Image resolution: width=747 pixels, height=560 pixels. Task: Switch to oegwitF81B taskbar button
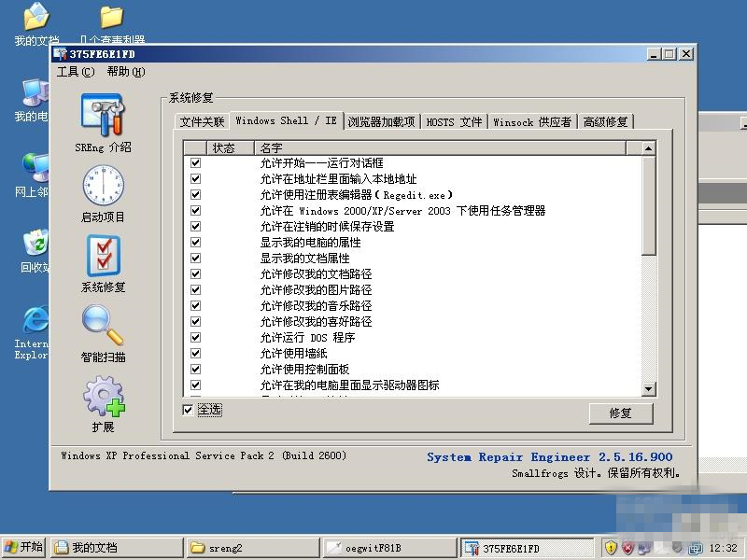389,548
